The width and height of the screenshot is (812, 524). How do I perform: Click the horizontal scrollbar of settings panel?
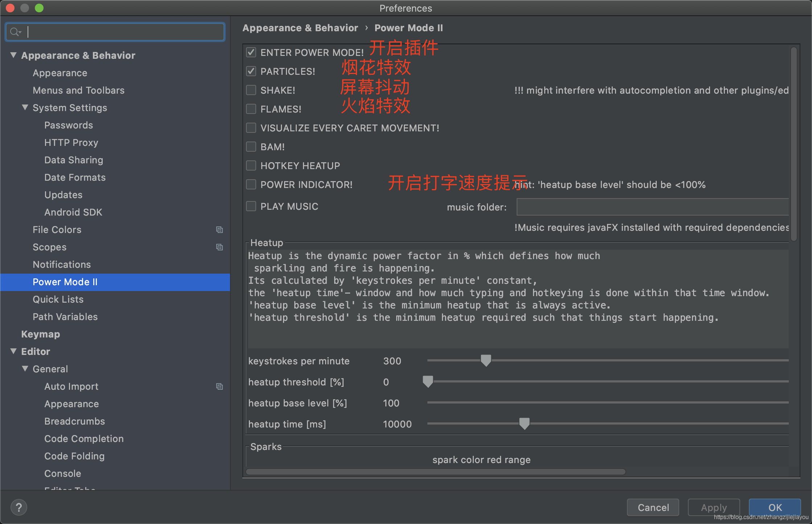pyautogui.click(x=435, y=472)
